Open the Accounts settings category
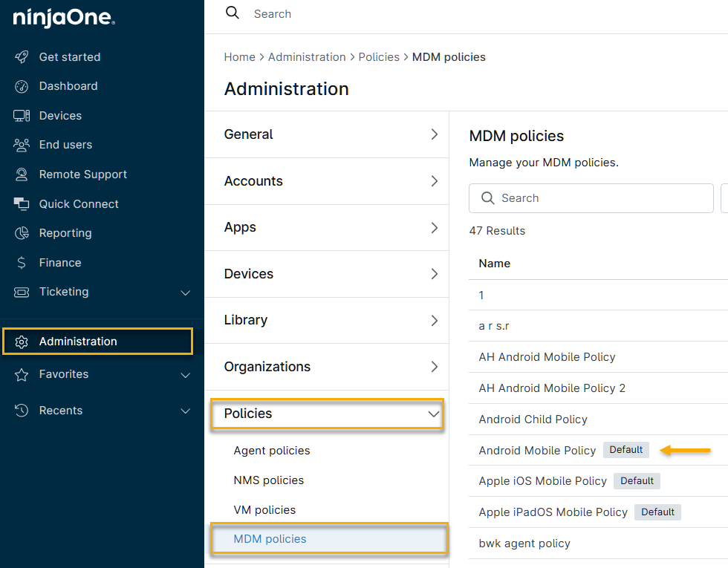This screenshot has height=568, width=728. pyautogui.click(x=326, y=181)
